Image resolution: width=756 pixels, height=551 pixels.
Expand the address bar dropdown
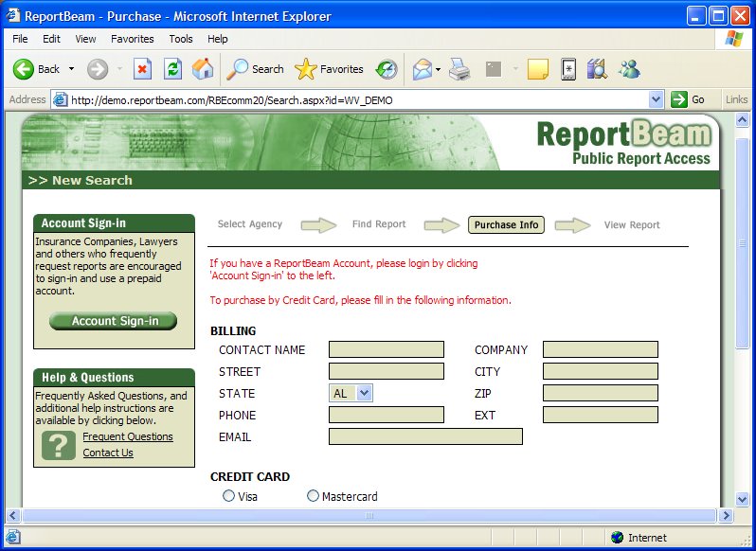coord(656,99)
